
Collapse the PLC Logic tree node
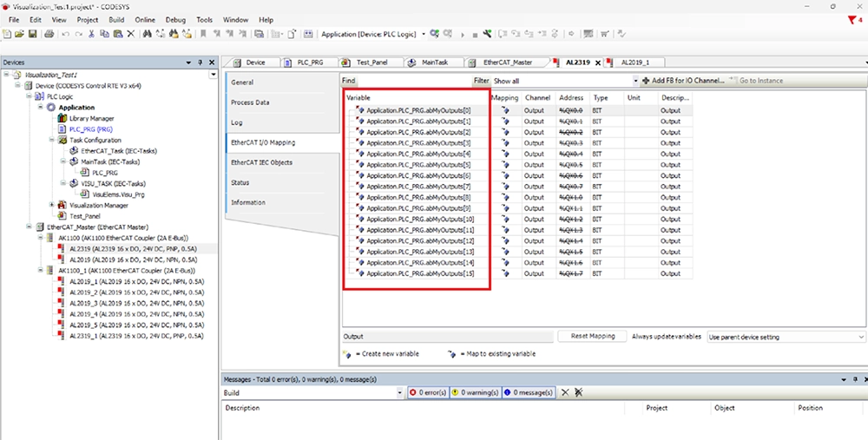(29, 96)
